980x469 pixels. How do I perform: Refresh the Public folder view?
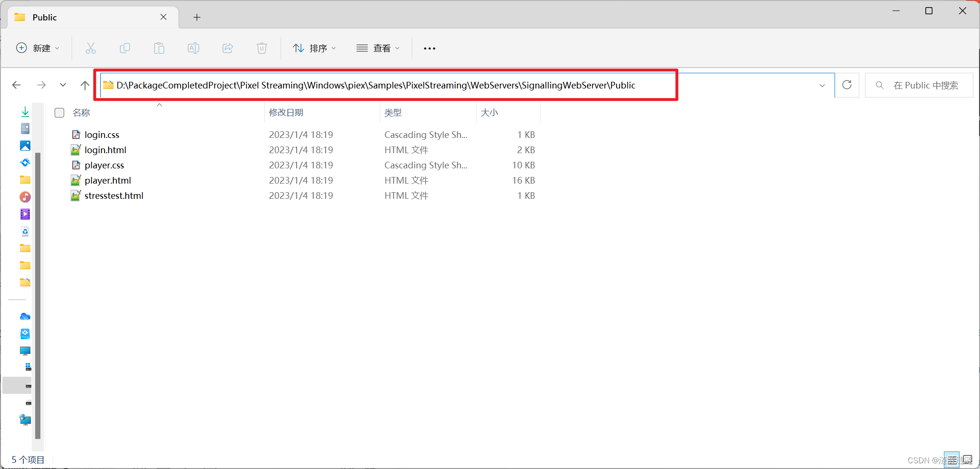click(x=847, y=85)
